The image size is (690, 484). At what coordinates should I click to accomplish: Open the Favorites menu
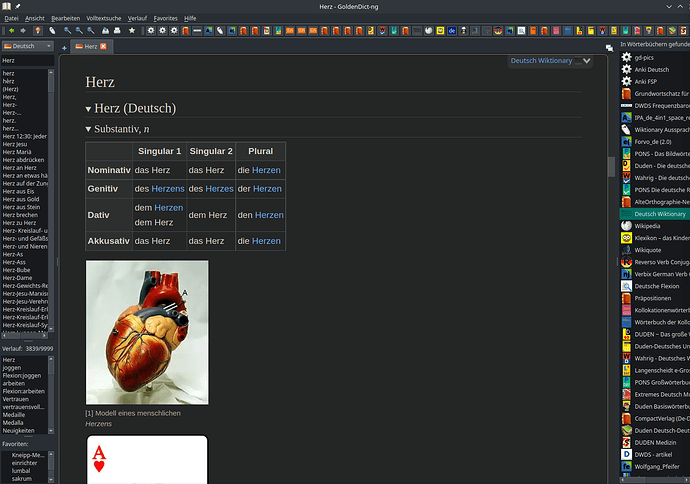click(x=165, y=18)
